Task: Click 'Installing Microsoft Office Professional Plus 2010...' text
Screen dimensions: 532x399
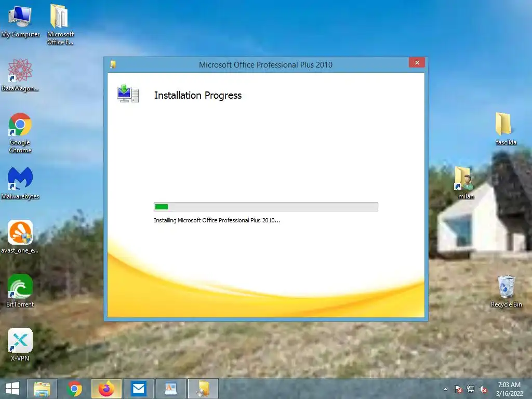Action: click(217, 220)
